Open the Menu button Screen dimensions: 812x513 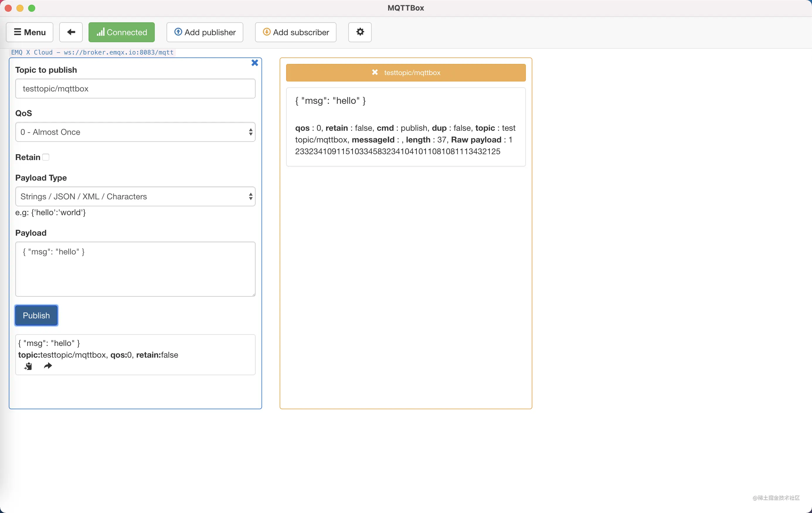pos(30,32)
